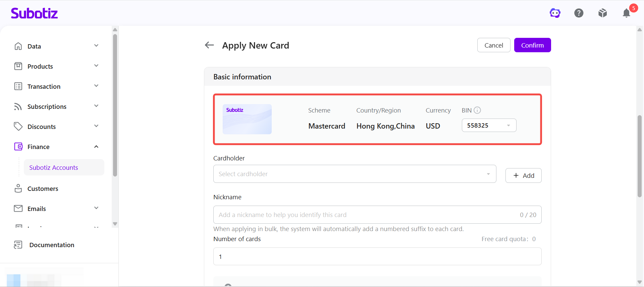Click the sidebar scroll down arrow

click(x=115, y=224)
